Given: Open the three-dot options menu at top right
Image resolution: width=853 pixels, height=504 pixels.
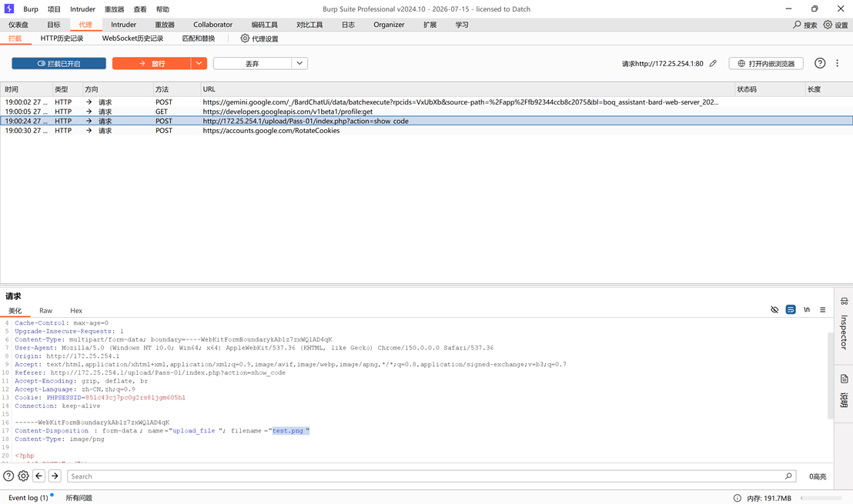Looking at the screenshot, I should coord(838,63).
